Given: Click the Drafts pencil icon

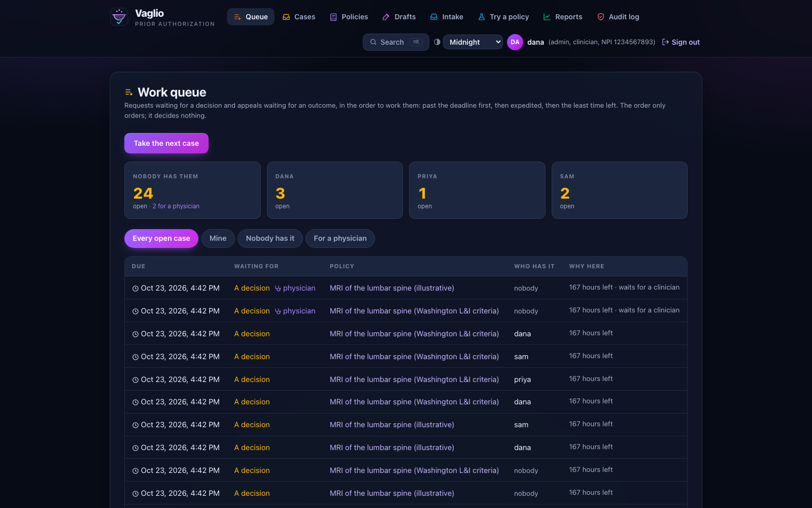Looking at the screenshot, I should [x=386, y=17].
